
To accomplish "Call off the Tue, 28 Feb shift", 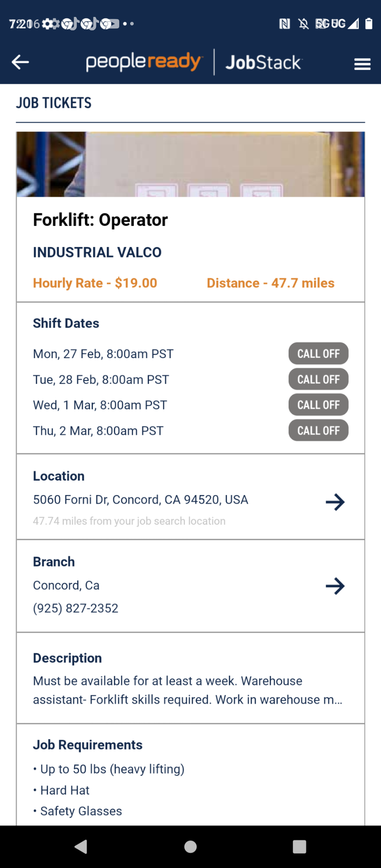I will click(x=318, y=379).
